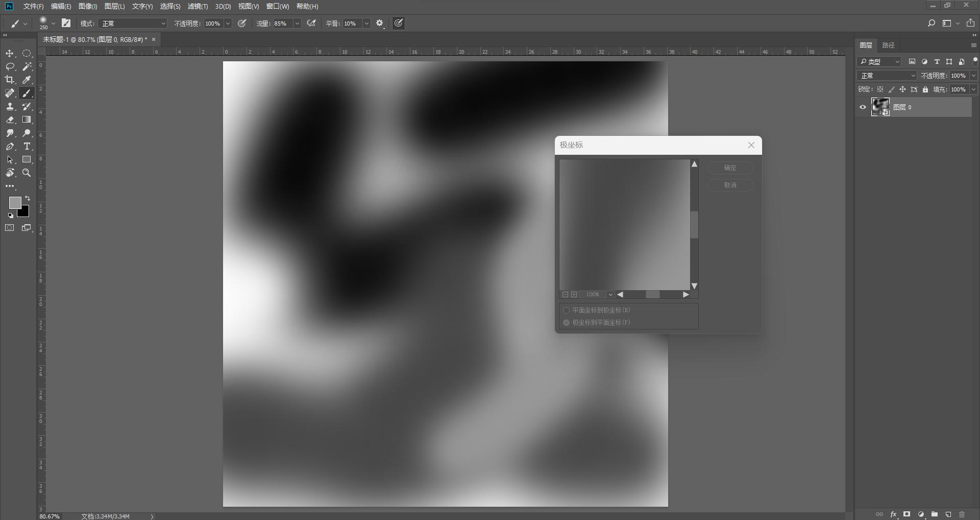980x520 pixels.
Task: Select the Eraser tool
Action: click(x=10, y=120)
